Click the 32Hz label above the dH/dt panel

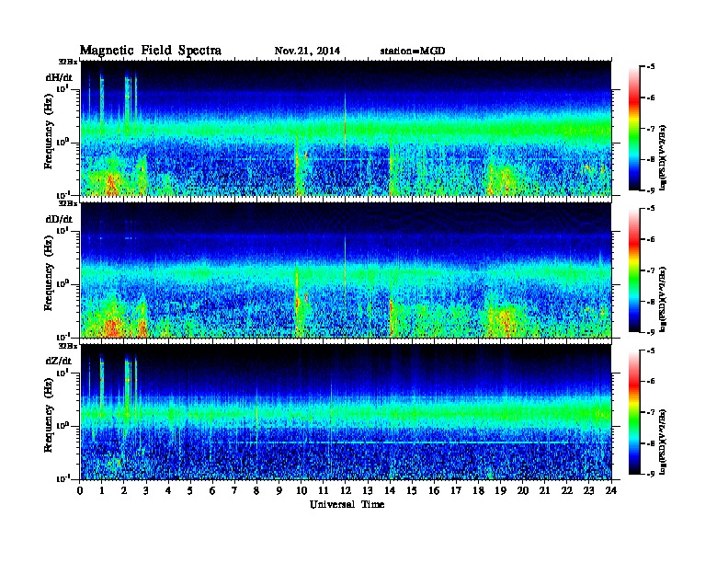coord(68,62)
